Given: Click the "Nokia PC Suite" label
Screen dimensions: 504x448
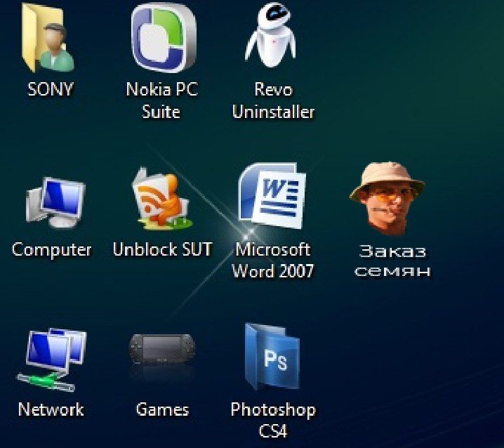Looking at the screenshot, I should 161,100.
